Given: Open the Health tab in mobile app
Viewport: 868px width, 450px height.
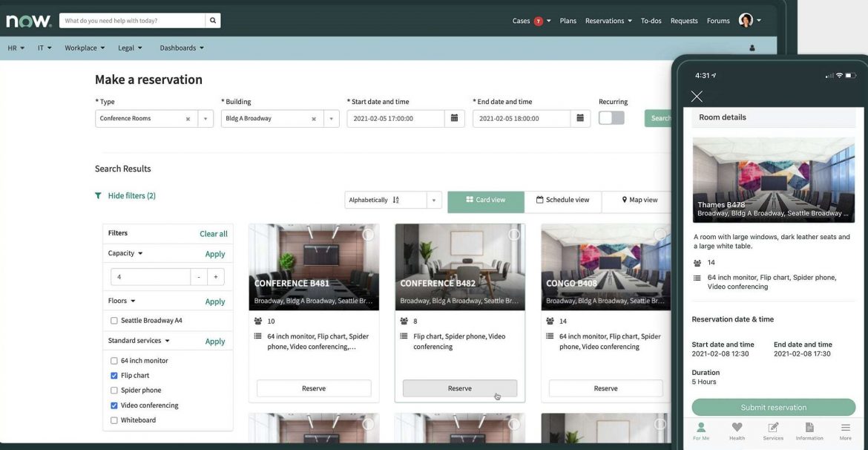Looking at the screenshot, I should pyautogui.click(x=737, y=431).
